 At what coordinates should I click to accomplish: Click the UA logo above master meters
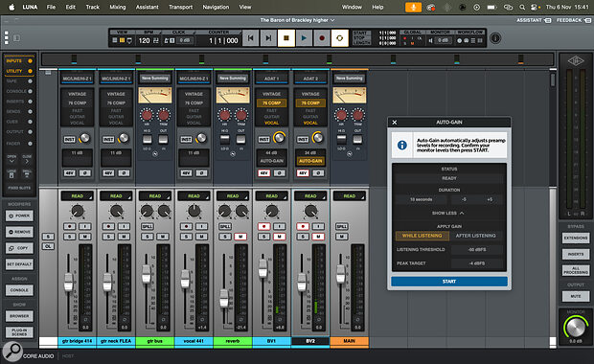pyautogui.click(x=576, y=60)
